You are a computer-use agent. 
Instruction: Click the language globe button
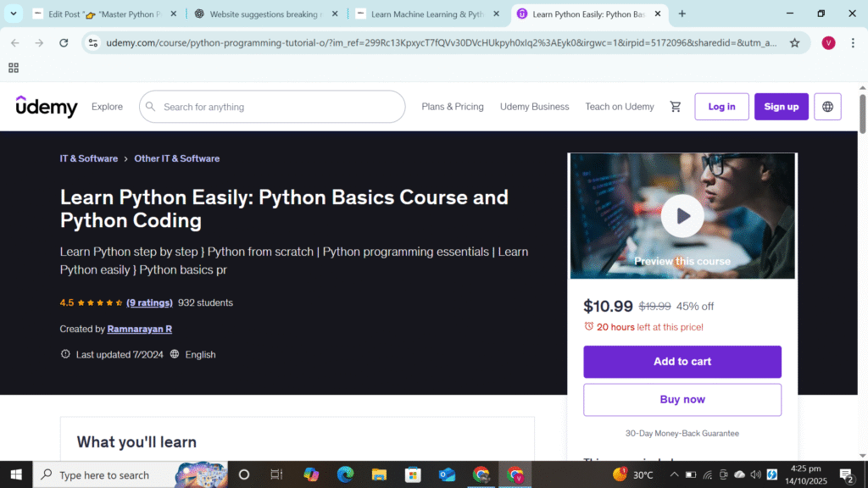(x=827, y=107)
